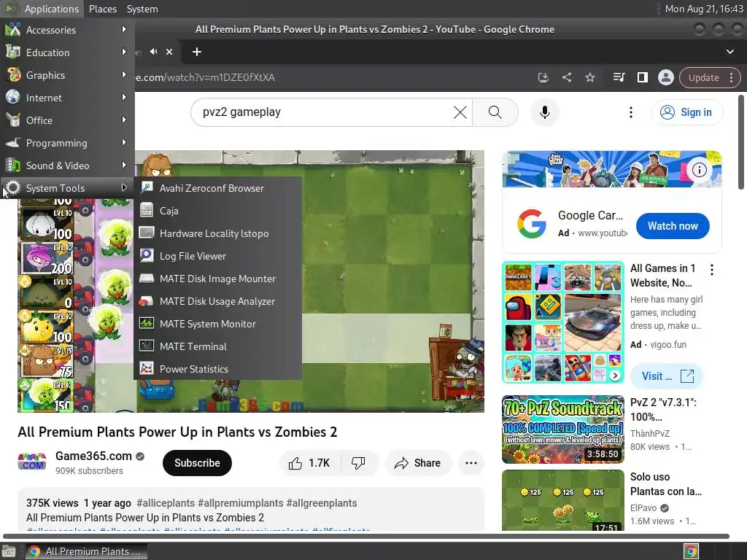Open Chrome profile avatar icon
This screenshot has width=747, height=560.
click(665, 77)
